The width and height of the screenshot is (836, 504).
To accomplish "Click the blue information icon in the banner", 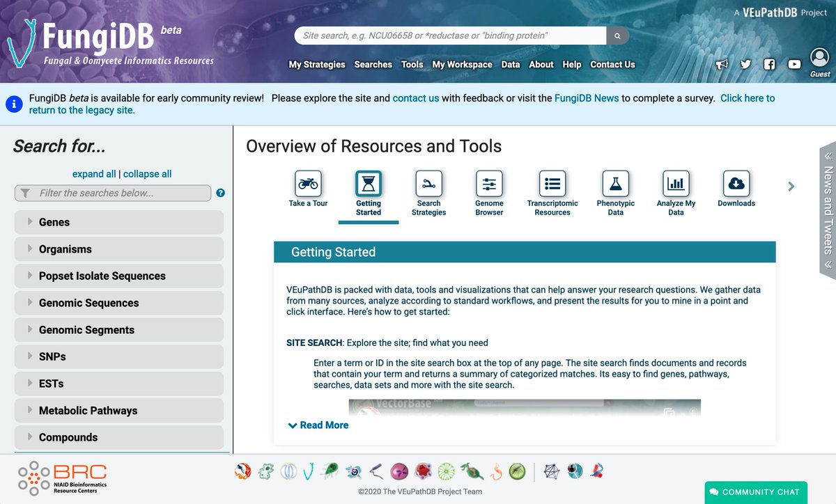I will click(14, 104).
